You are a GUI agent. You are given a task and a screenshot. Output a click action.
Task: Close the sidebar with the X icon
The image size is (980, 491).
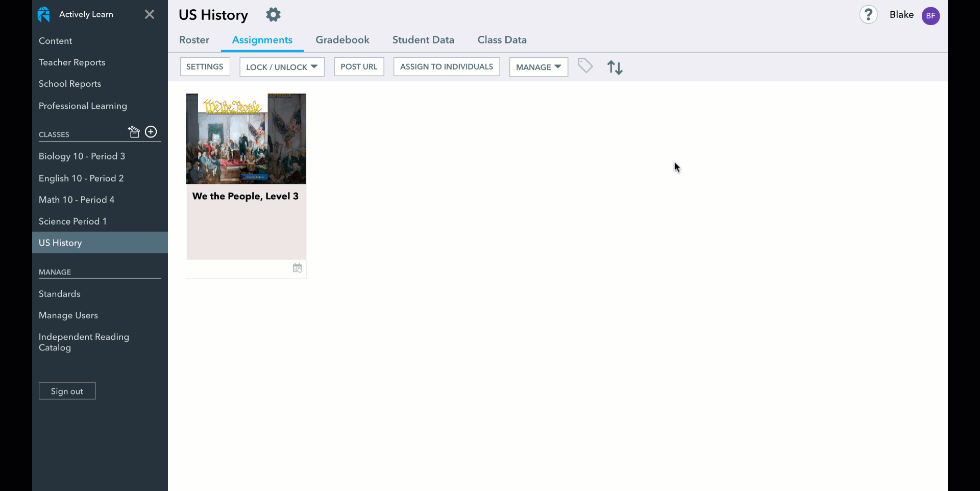(x=150, y=14)
